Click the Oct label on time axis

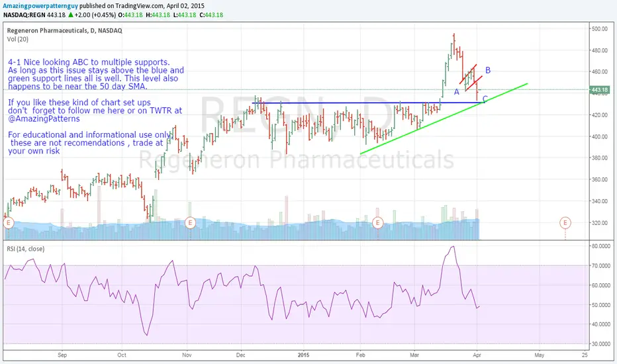[122, 355]
